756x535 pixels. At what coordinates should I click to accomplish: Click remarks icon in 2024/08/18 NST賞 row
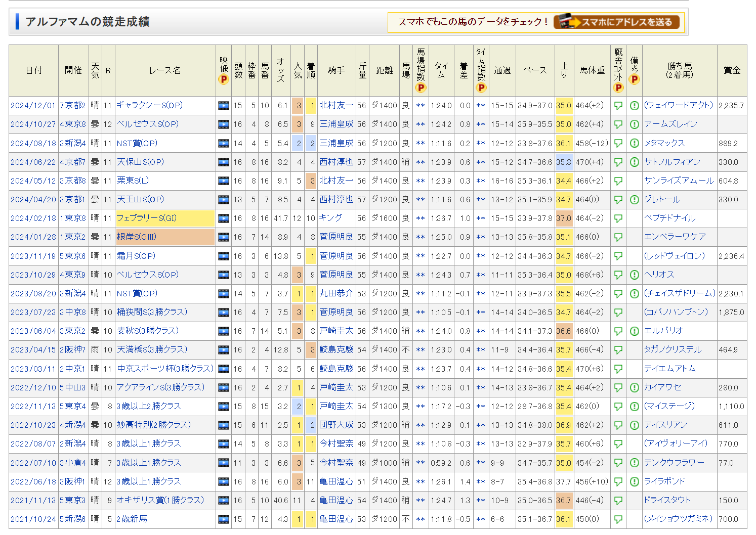[634, 143]
